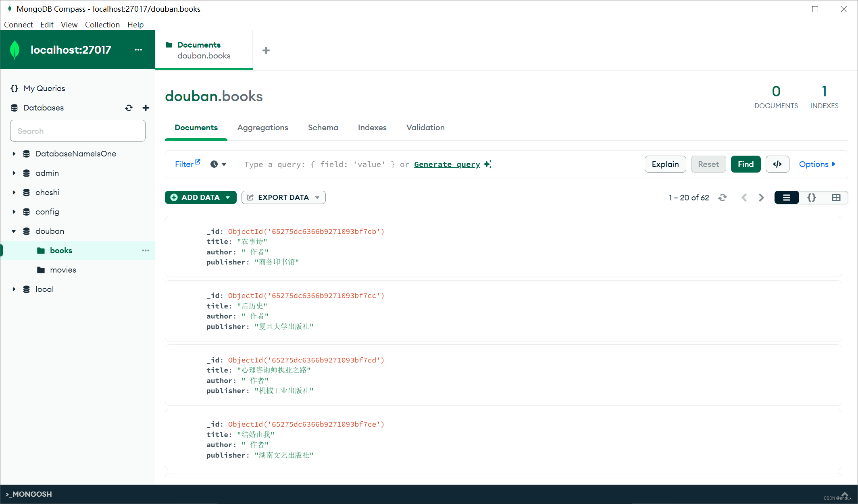Click the Find button
858x504 pixels.
tap(745, 164)
